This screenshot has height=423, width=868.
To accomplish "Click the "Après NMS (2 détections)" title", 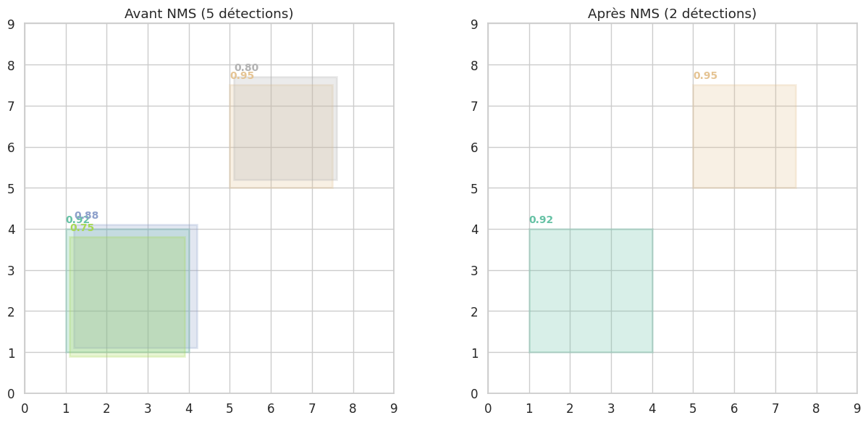I will point(672,14).
